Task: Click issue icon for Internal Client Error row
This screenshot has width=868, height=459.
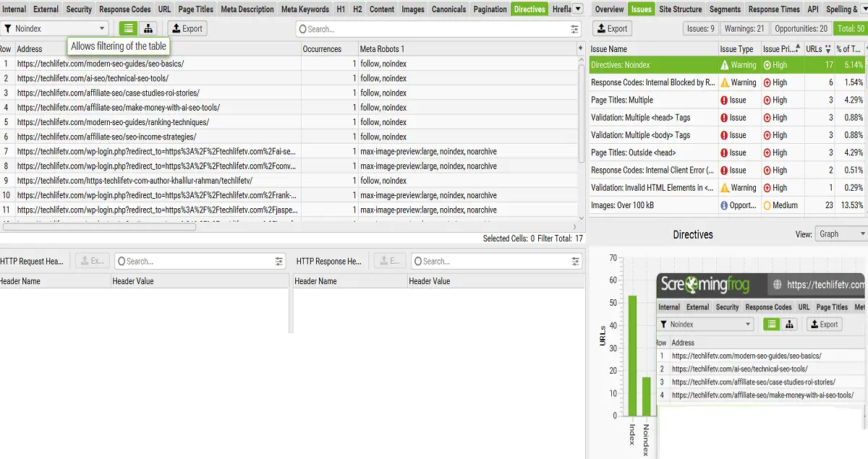Action: [725, 170]
